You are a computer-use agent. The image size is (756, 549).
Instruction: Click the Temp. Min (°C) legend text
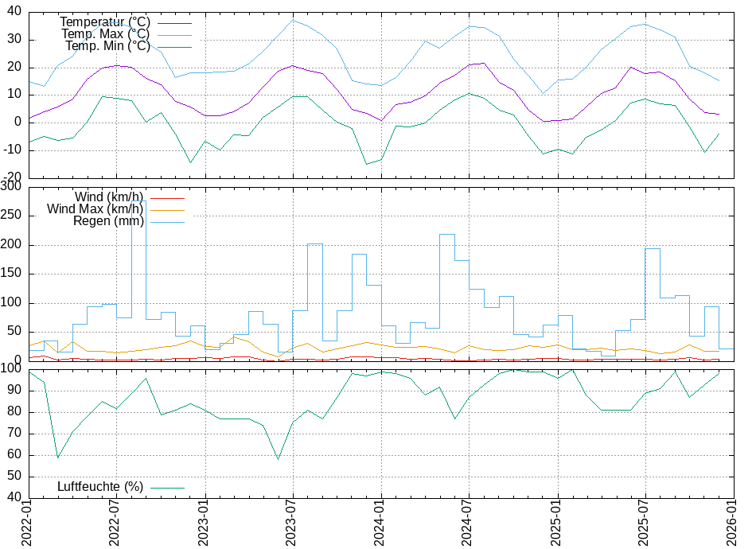(107, 46)
